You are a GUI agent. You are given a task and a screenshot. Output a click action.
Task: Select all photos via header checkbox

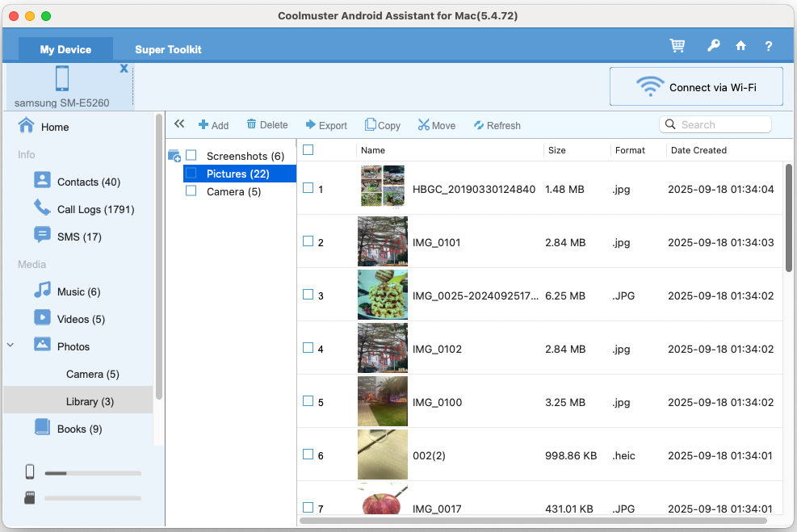(x=308, y=149)
